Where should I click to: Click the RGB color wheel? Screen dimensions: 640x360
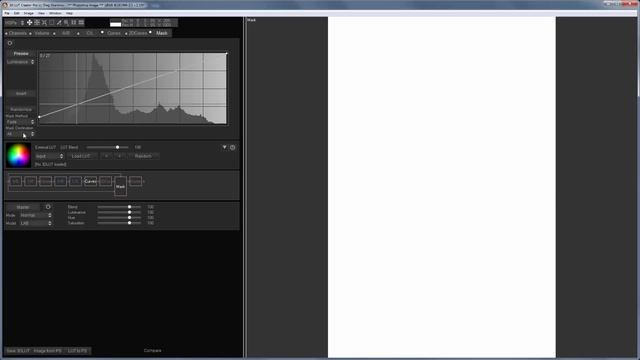coord(18,155)
